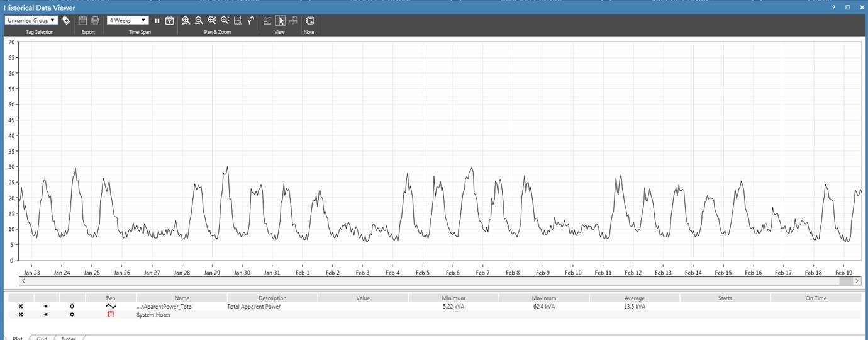
Task: Toggle visibility of System Notes row
Action: tap(46, 315)
